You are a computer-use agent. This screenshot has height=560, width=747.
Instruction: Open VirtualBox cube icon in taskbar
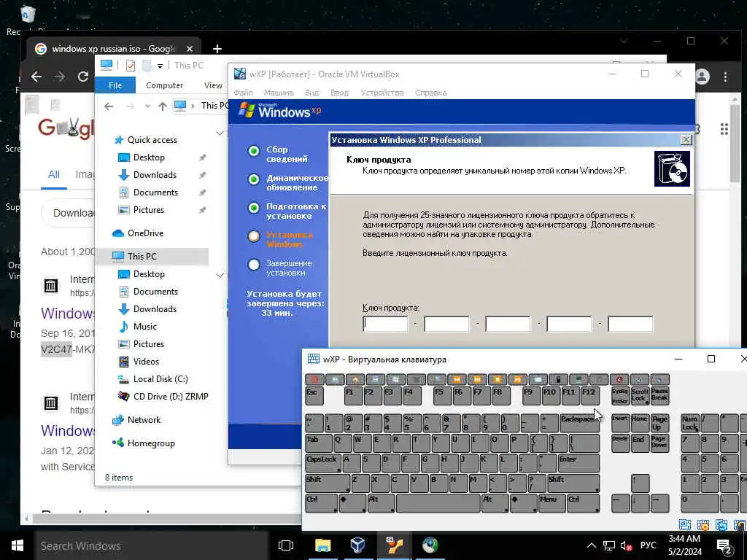click(x=357, y=545)
